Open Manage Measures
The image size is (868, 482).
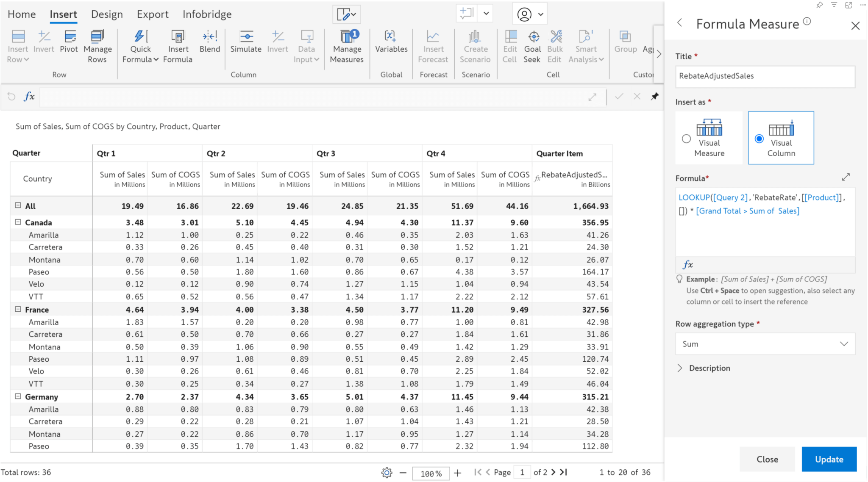[347, 47]
